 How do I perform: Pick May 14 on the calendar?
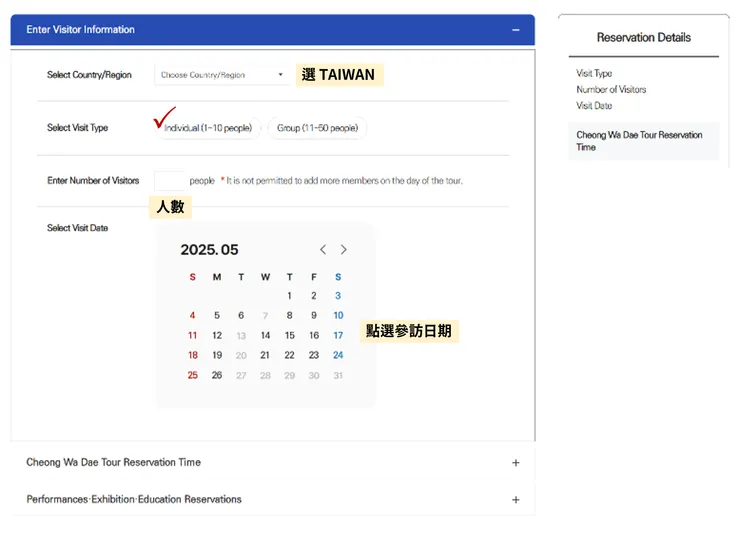(x=265, y=335)
